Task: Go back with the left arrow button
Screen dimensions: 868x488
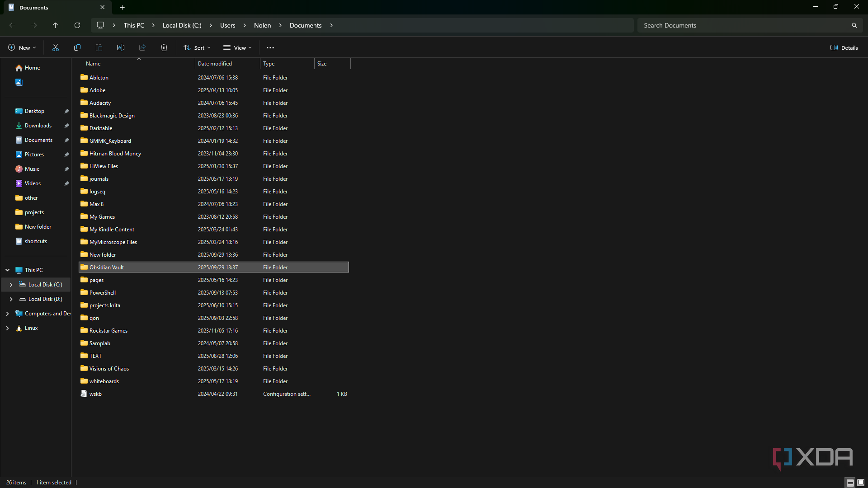Action: [x=12, y=25]
